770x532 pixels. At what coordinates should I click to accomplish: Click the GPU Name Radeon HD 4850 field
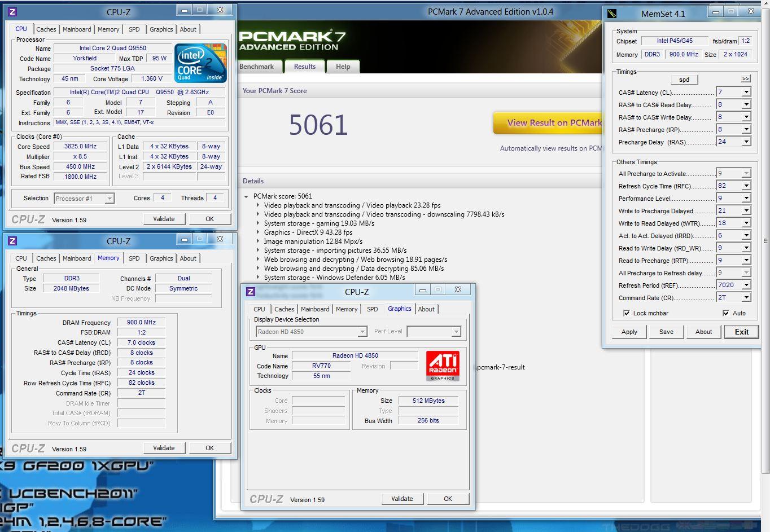(x=355, y=355)
